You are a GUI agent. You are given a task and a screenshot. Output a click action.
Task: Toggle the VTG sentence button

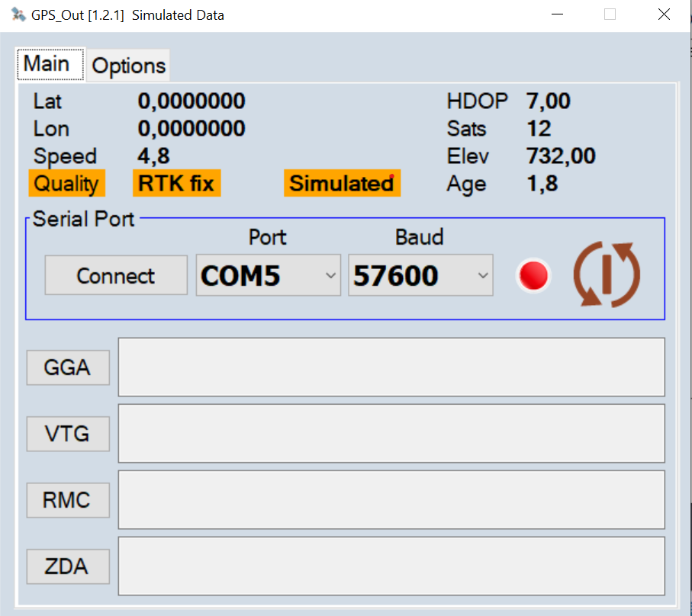pos(68,434)
